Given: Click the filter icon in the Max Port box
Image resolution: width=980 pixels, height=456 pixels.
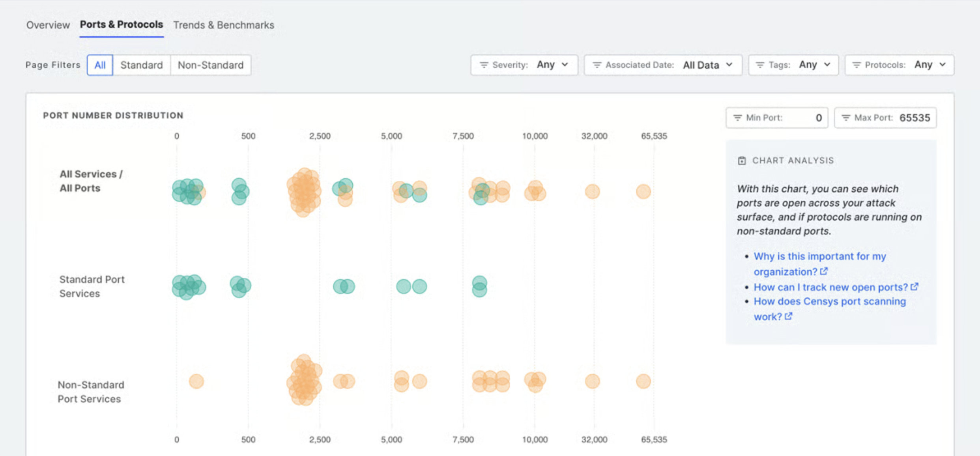Looking at the screenshot, I should (x=846, y=117).
